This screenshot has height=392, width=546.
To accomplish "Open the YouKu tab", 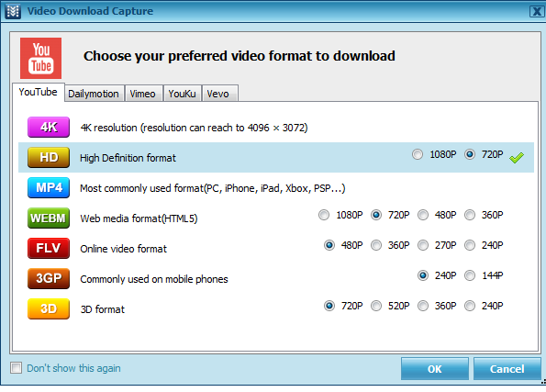I will (x=182, y=94).
